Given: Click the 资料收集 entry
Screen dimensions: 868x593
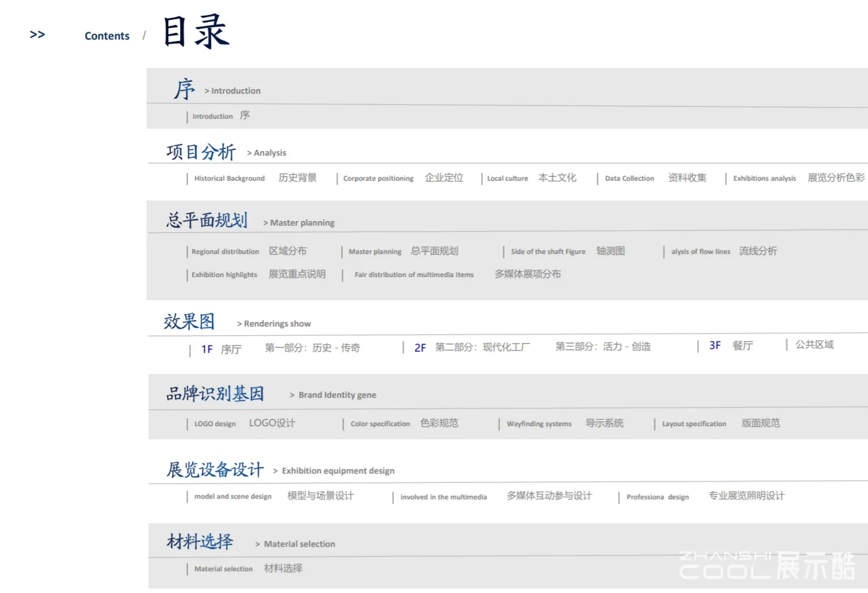Looking at the screenshot, I should click(x=687, y=177).
